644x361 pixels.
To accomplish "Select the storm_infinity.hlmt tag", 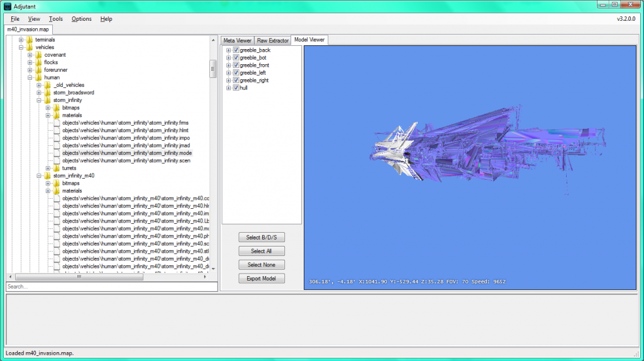I will coord(125,130).
